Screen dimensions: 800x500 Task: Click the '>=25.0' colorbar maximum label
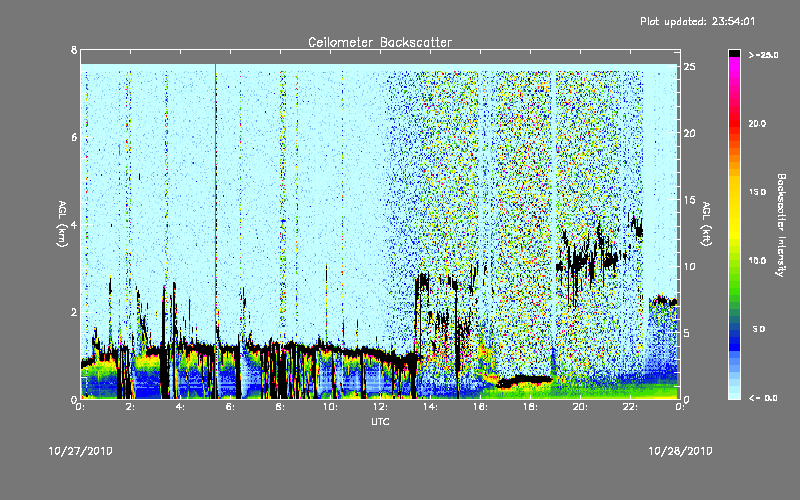click(x=763, y=55)
